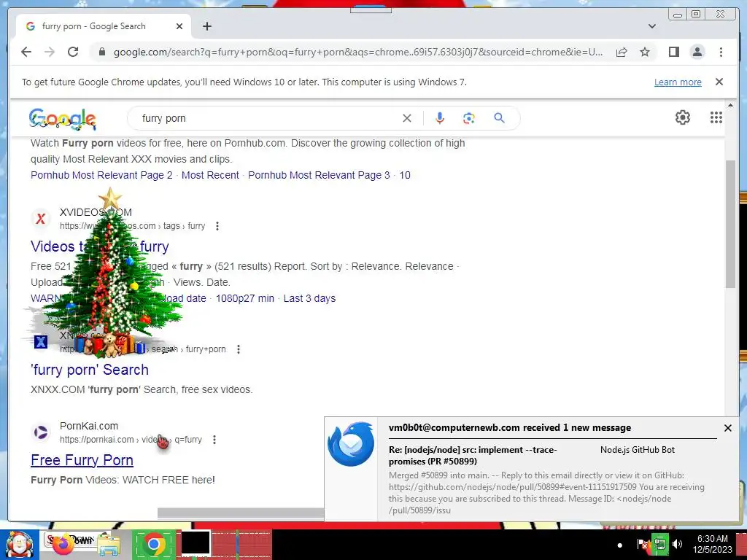Image resolution: width=747 pixels, height=560 pixels.
Task: Open the "'furry porn' Search" result title
Action: 90,370
